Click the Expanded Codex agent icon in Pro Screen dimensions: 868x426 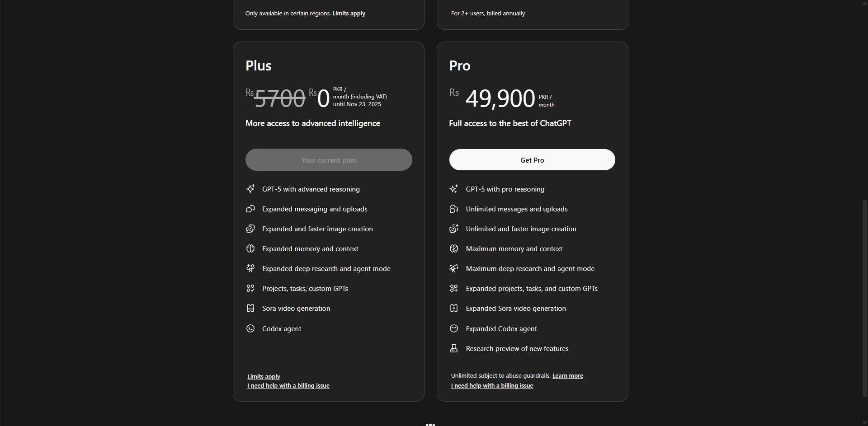[454, 329]
